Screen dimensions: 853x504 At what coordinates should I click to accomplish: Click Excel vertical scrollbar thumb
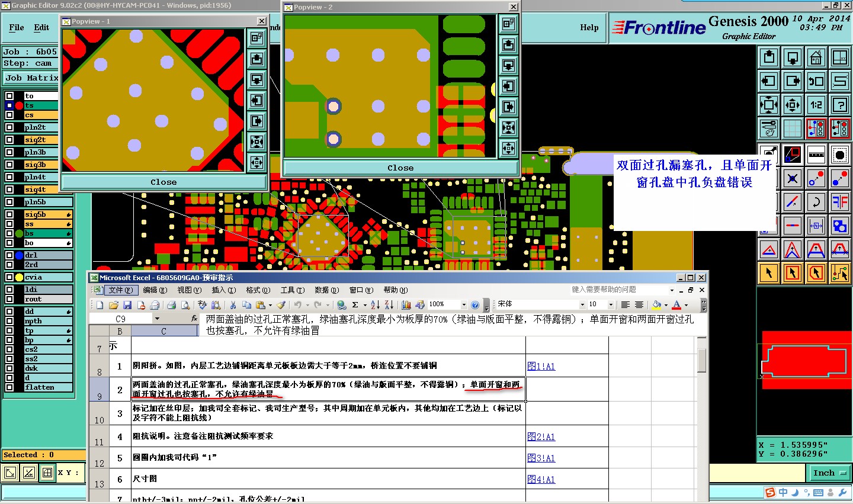point(702,360)
